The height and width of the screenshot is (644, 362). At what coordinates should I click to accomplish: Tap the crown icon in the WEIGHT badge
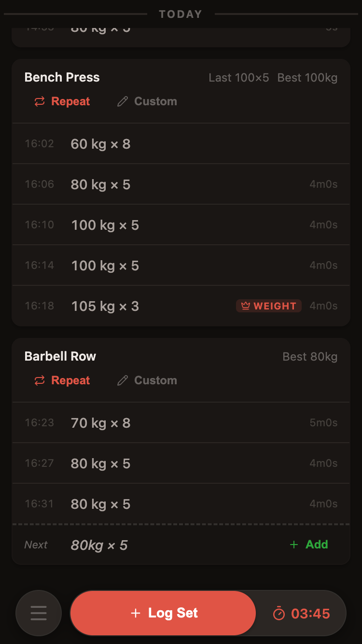pos(246,306)
